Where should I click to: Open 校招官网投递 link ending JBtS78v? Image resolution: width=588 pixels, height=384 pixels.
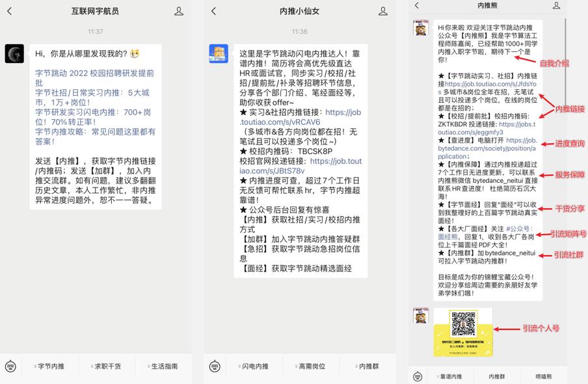point(301,166)
